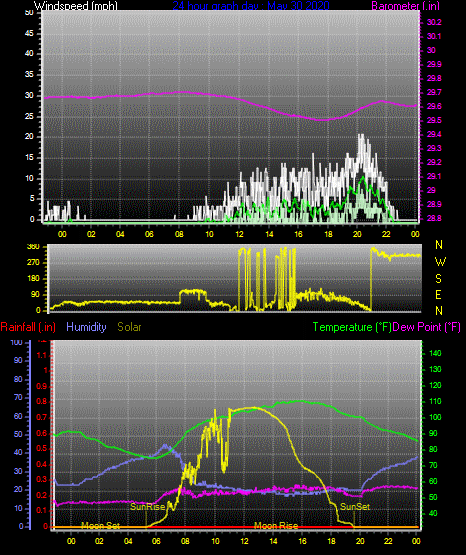Image resolution: width=466 pixels, height=555 pixels.
Task: Click the 24 hour graph day title
Action: pyautogui.click(x=251, y=5)
